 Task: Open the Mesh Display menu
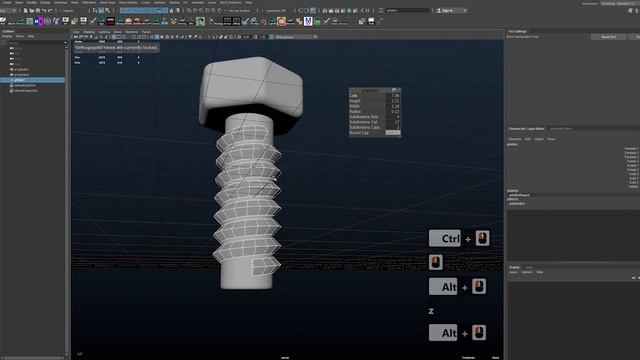pyautogui.click(x=128, y=2)
